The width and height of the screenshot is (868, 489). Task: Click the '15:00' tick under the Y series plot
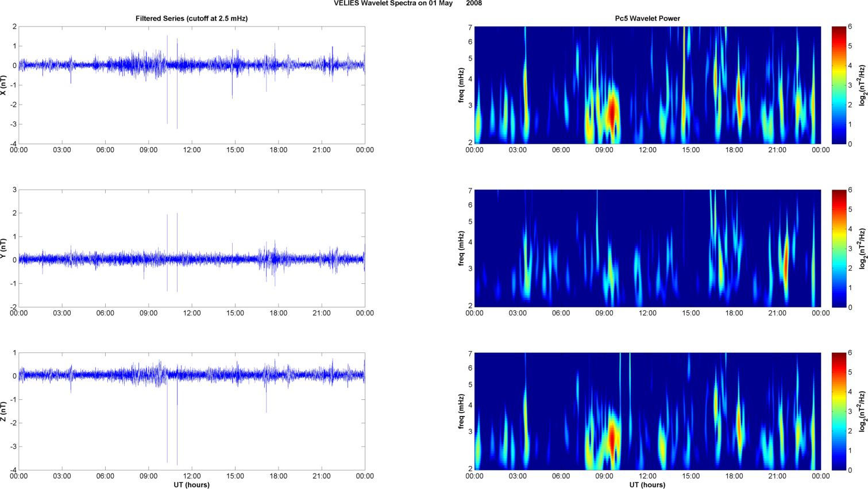[235, 313]
